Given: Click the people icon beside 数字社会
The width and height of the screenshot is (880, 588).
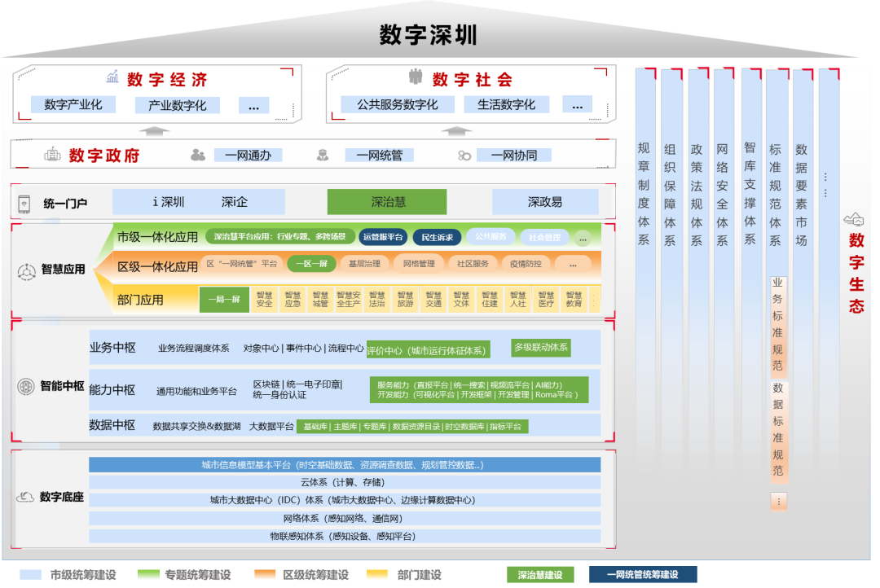Looking at the screenshot, I should tap(416, 78).
